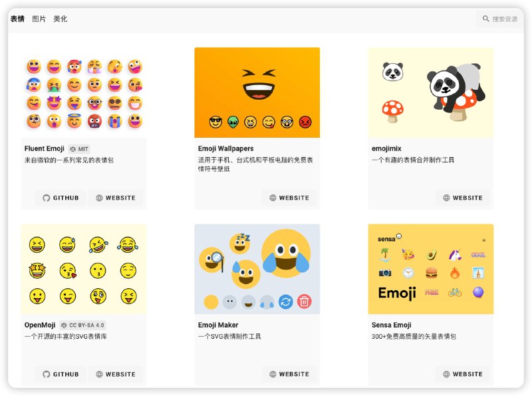Click the unicorn emoji in Sensa preview
Screen dimensions: 532x396
coord(455,255)
